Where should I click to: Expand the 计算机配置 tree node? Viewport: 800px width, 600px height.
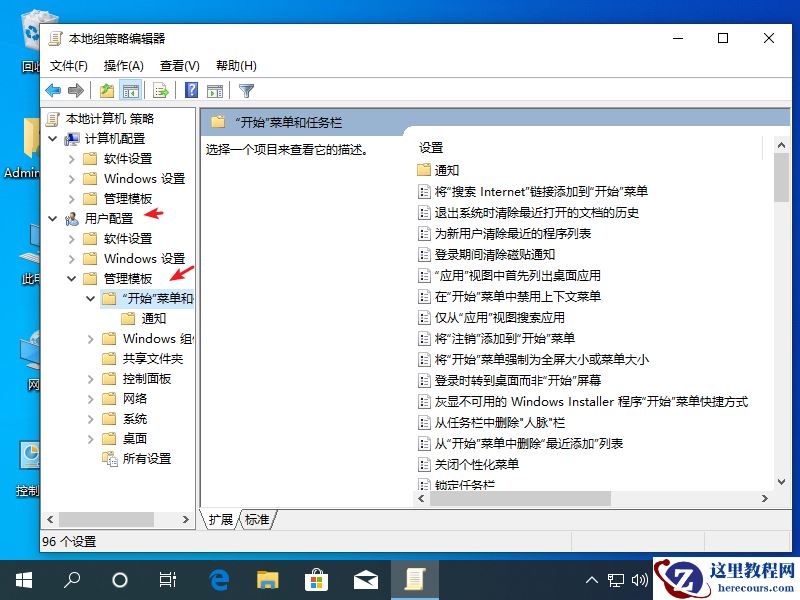click(54, 137)
